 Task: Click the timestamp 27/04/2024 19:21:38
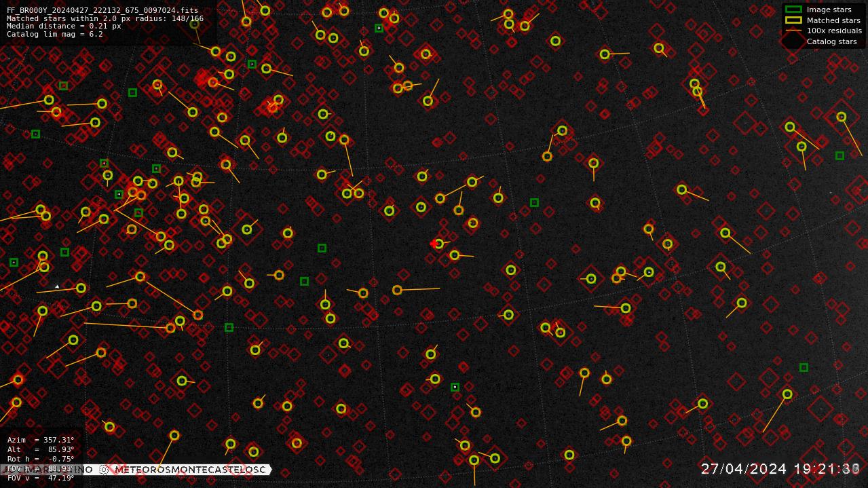tap(780, 468)
